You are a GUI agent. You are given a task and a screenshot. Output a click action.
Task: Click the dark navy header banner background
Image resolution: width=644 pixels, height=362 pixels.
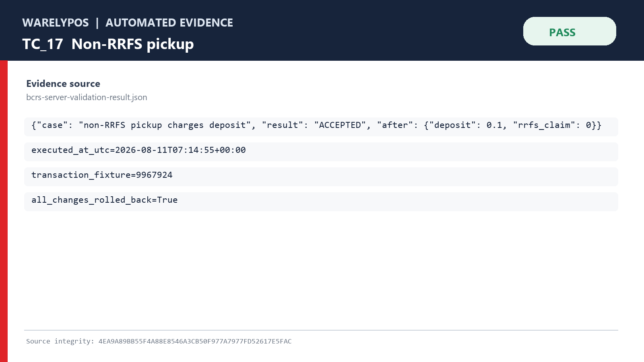point(362,30)
